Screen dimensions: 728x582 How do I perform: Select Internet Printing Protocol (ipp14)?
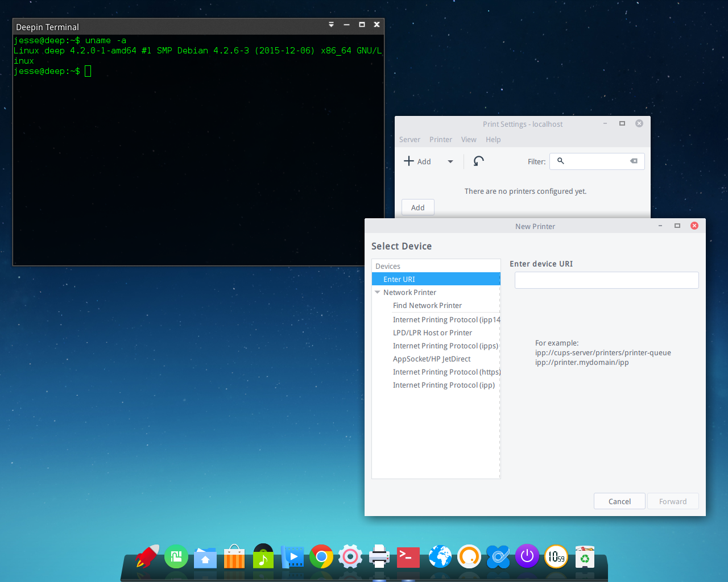click(436, 320)
